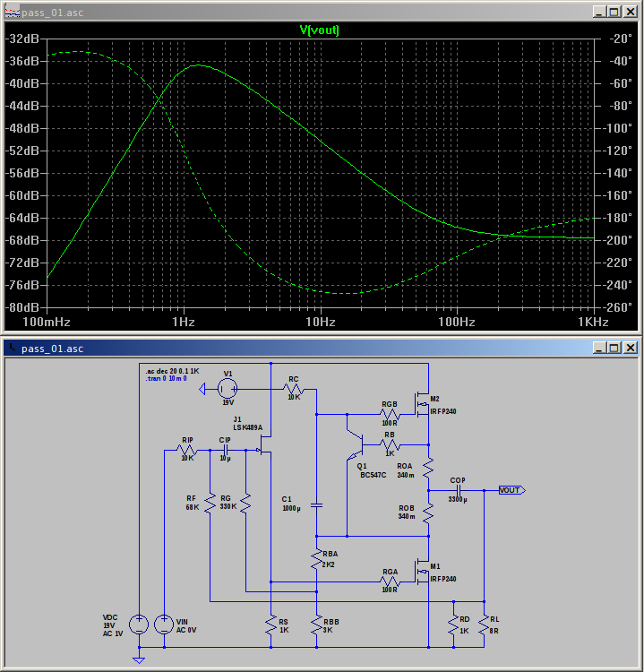
Task: Click the V1 voltage source symbol
Action: [x=228, y=389]
